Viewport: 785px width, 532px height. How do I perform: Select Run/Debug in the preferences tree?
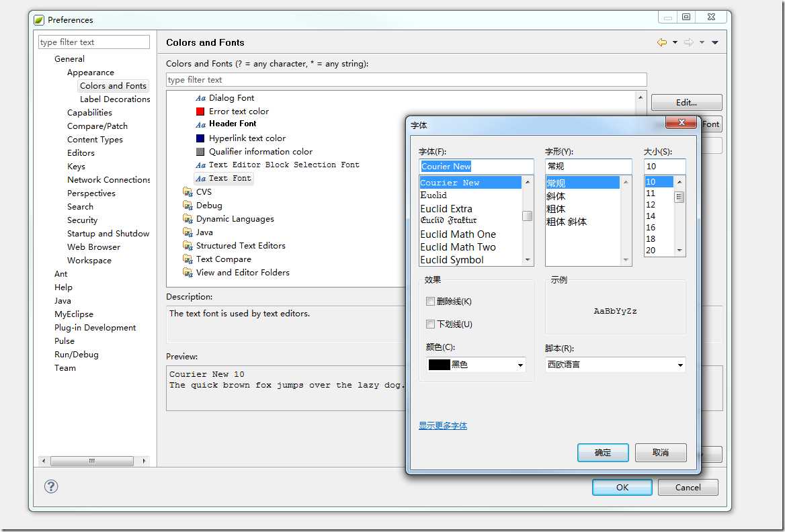pos(76,355)
